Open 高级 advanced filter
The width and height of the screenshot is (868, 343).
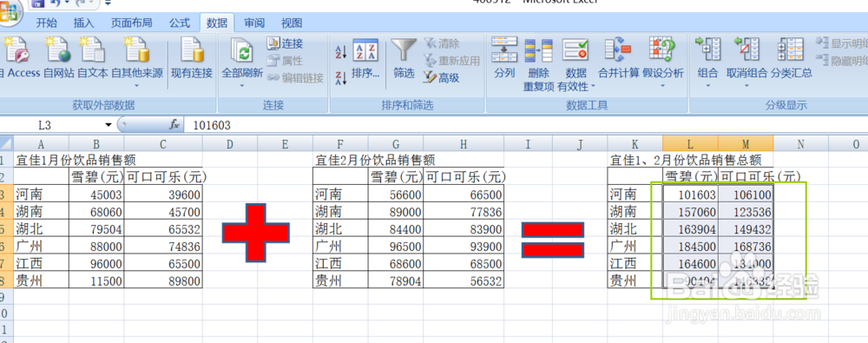(x=442, y=78)
